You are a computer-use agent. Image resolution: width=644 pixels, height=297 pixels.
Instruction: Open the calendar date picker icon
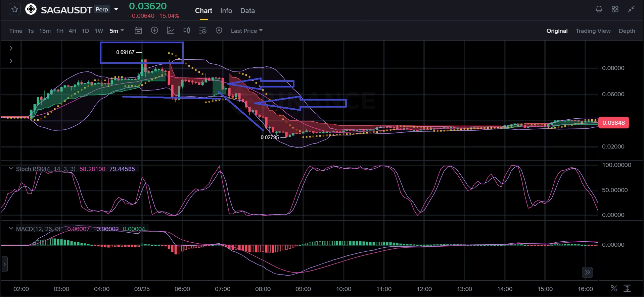click(138, 31)
